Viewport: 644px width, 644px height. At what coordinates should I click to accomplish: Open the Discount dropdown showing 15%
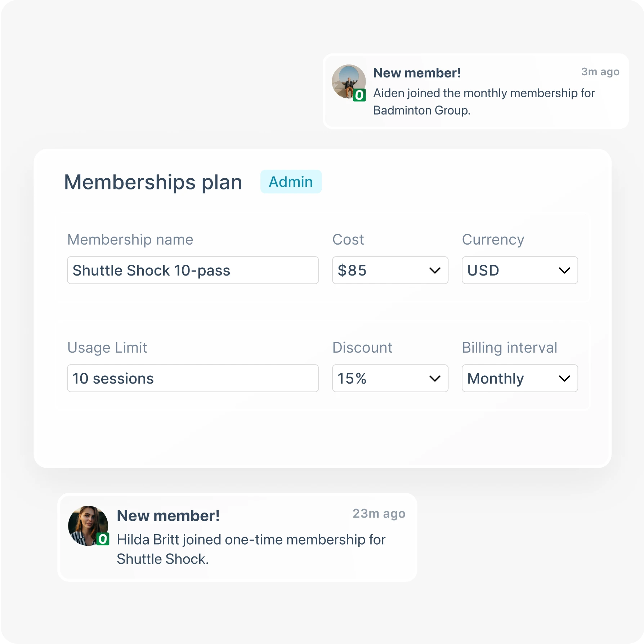click(x=390, y=378)
